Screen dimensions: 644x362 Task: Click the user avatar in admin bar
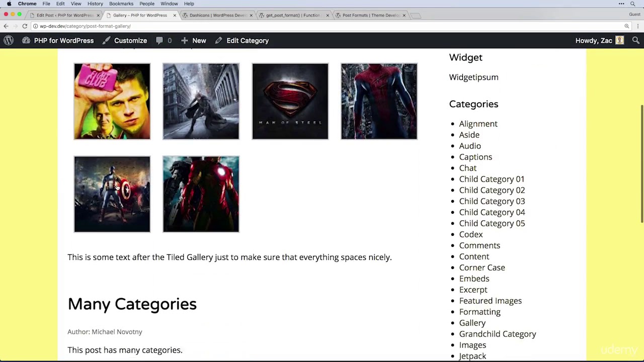click(619, 41)
